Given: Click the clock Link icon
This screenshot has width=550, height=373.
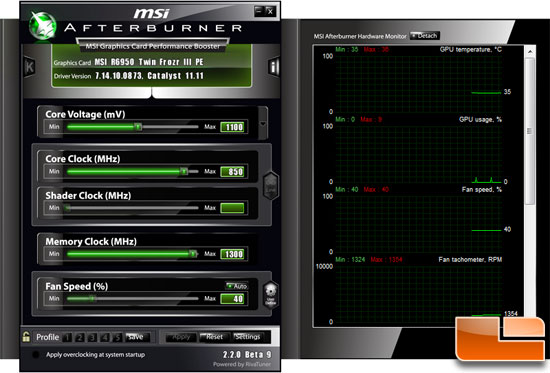Looking at the screenshot, I should click(x=271, y=186).
